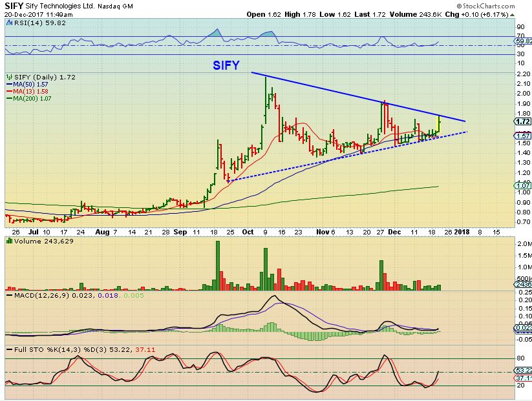Click the 'Last 1.72' value in the header
The width and height of the screenshot is (532, 401).
(370, 15)
